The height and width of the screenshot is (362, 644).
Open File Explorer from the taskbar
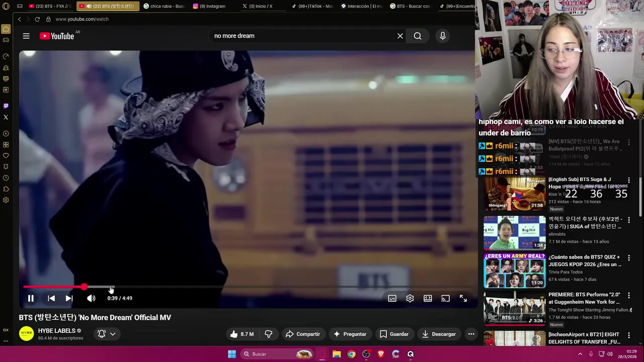[x=337, y=354]
